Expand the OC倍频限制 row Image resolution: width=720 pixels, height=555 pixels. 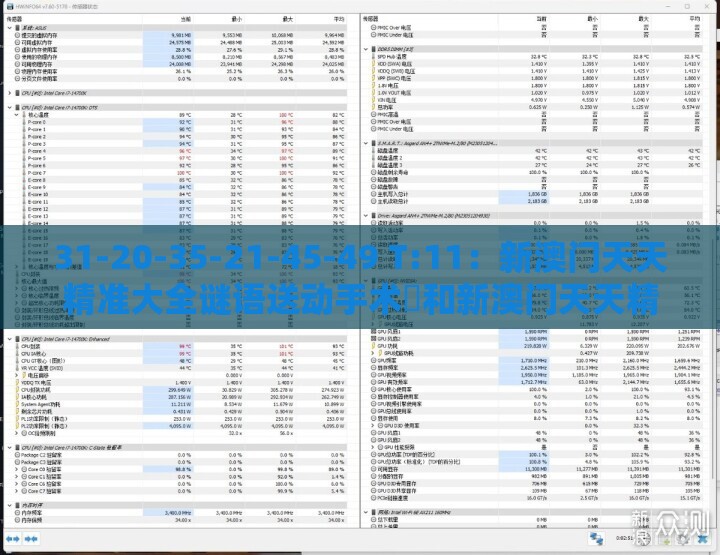(x=17, y=433)
